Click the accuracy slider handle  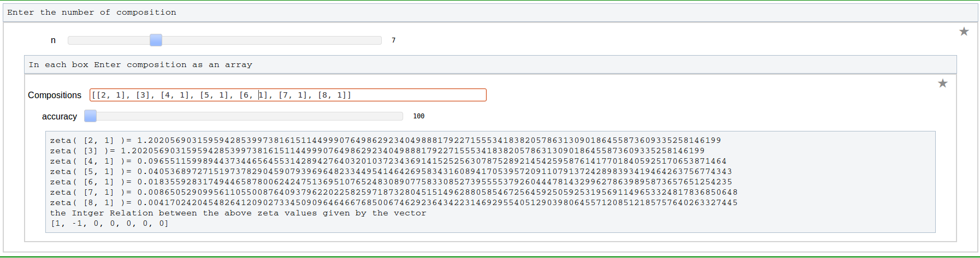point(91,116)
